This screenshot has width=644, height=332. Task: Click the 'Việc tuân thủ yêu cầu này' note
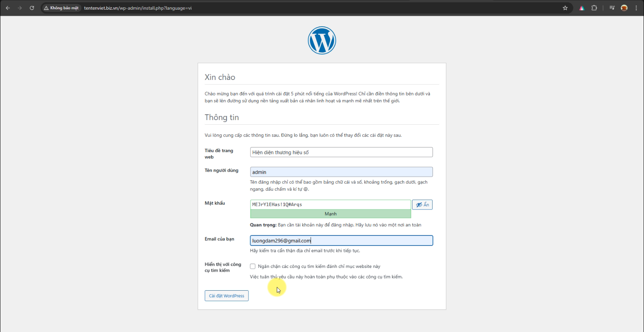(326, 277)
